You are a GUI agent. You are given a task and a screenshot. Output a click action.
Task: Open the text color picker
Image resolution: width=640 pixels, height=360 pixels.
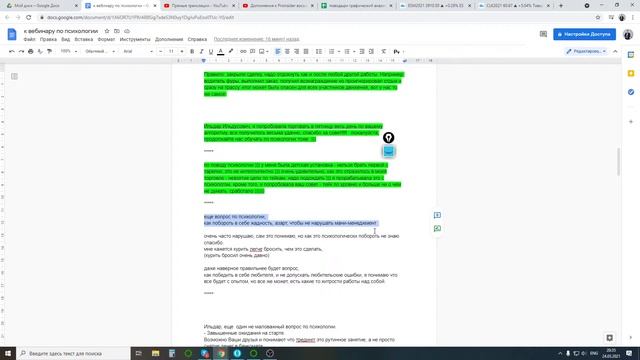coord(221,51)
